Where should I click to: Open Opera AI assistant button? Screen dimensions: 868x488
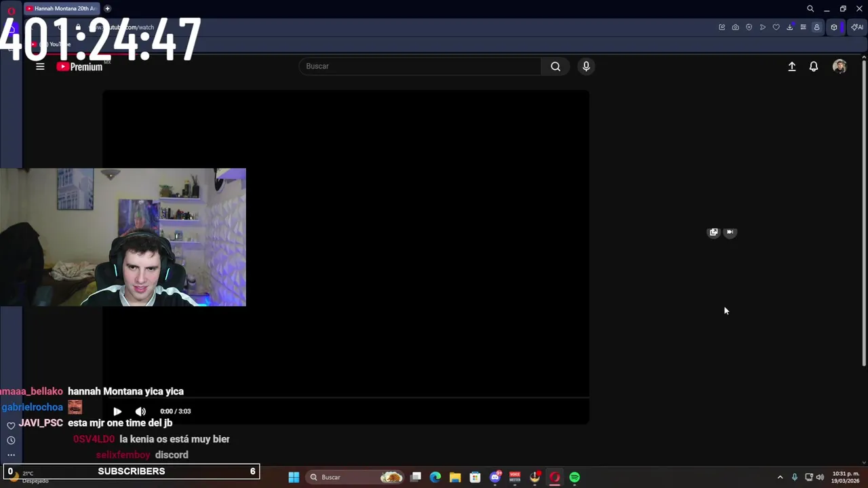[x=857, y=27]
